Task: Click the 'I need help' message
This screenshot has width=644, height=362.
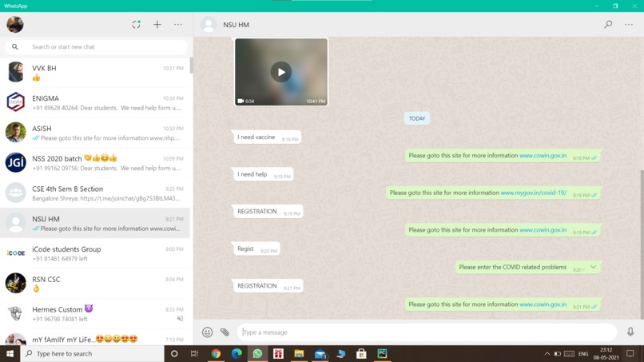Action: click(x=263, y=174)
